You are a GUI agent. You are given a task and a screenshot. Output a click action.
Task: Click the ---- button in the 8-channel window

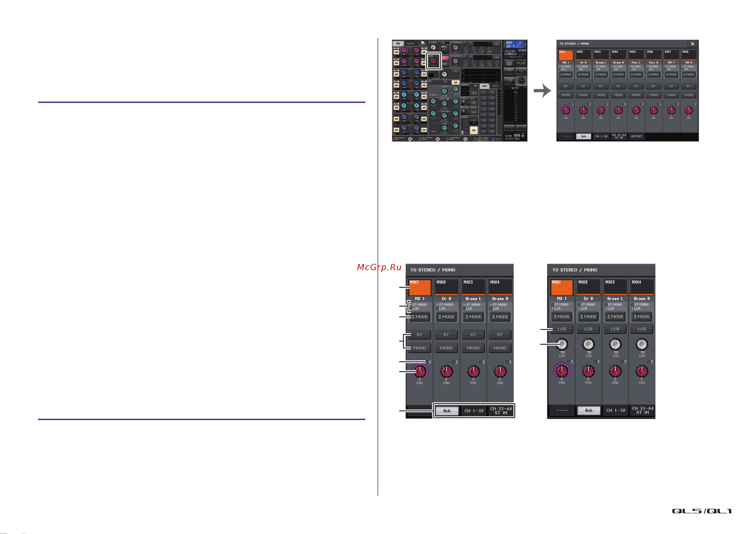click(x=566, y=136)
